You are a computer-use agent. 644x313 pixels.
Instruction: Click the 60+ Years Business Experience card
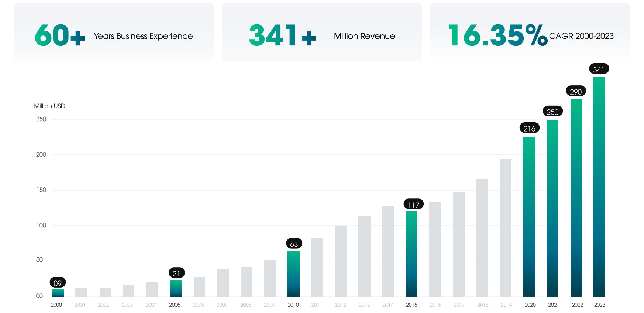point(114,32)
